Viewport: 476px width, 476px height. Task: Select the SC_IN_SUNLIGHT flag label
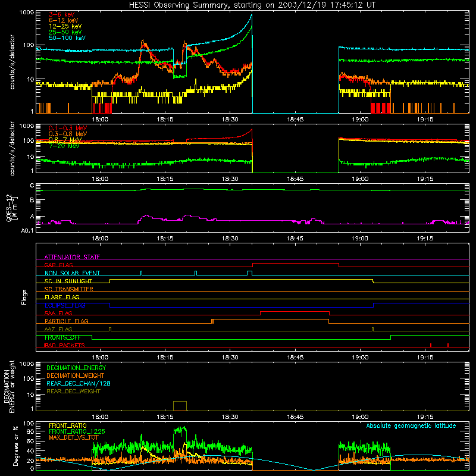pos(68,281)
